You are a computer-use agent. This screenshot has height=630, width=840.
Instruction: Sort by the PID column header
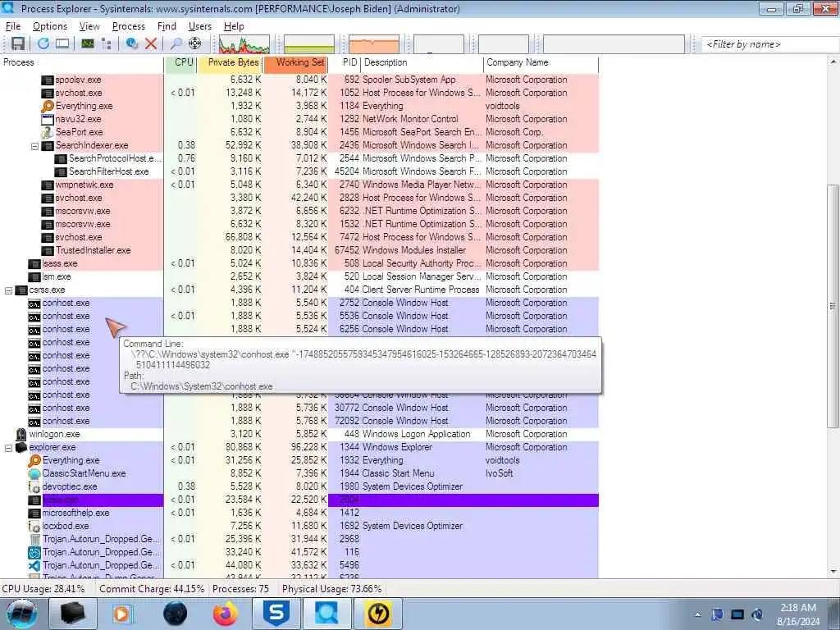click(x=345, y=62)
